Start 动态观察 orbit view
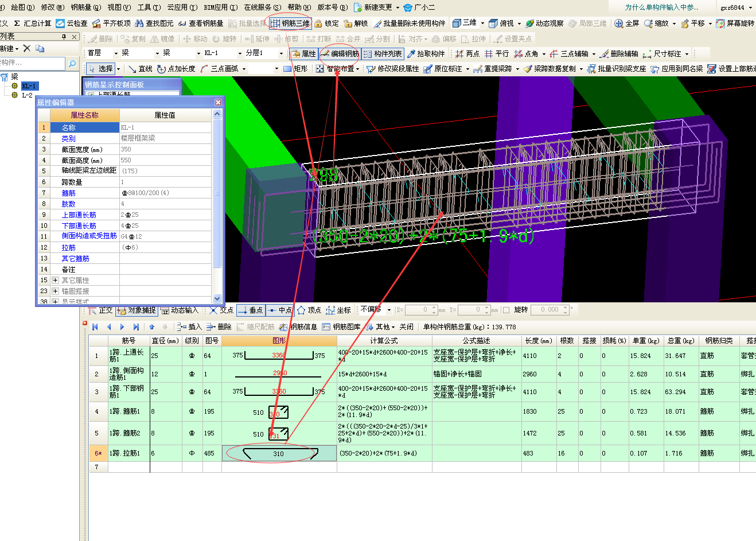 pyautogui.click(x=544, y=24)
